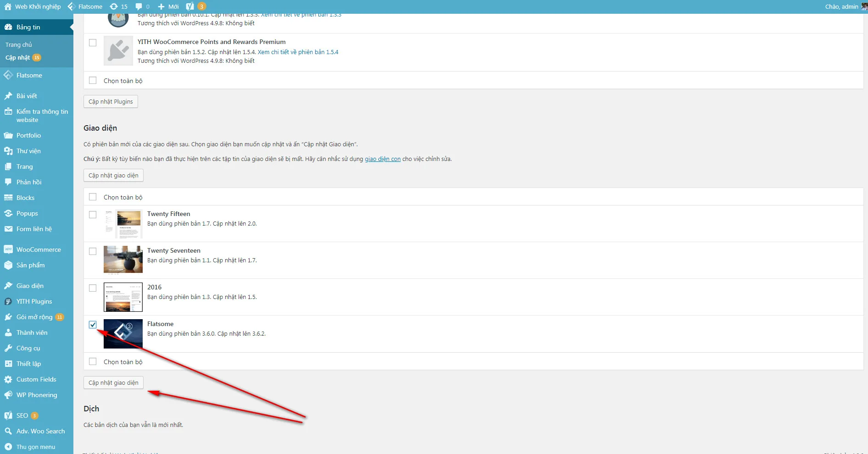
Task: Click the Bài viết pin icon
Action: (x=8, y=96)
